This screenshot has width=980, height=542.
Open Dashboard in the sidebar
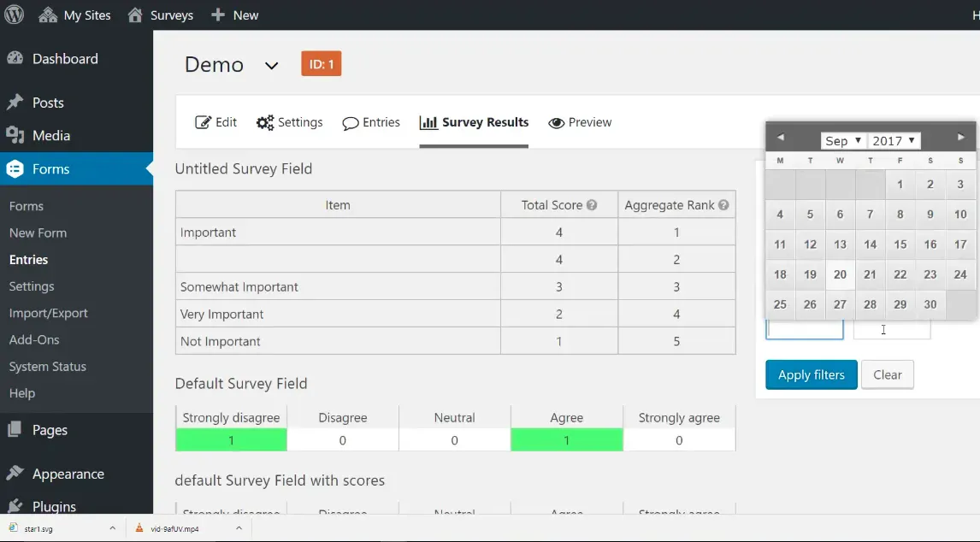65,59
